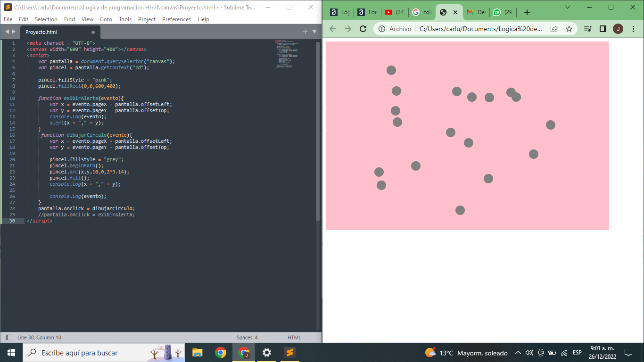Open the Selection menu
The image size is (644, 362).
(x=46, y=19)
